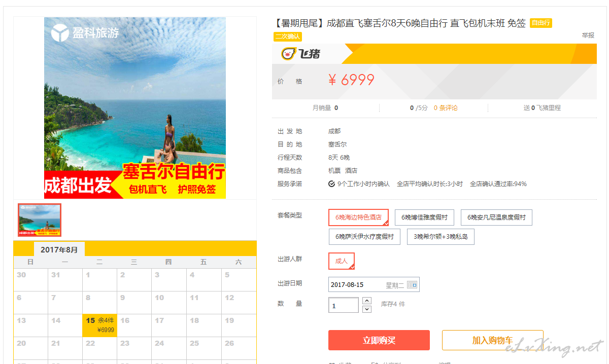Image resolution: width=609 pixels, height=364 pixels.
Task: Toggle the 成人 traveler group option
Action: [342, 261]
